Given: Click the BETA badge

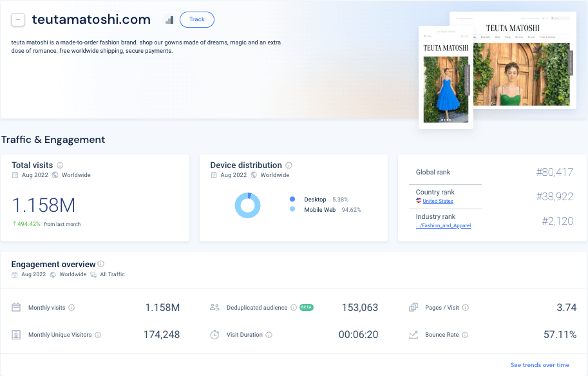Looking at the screenshot, I should click(307, 307).
